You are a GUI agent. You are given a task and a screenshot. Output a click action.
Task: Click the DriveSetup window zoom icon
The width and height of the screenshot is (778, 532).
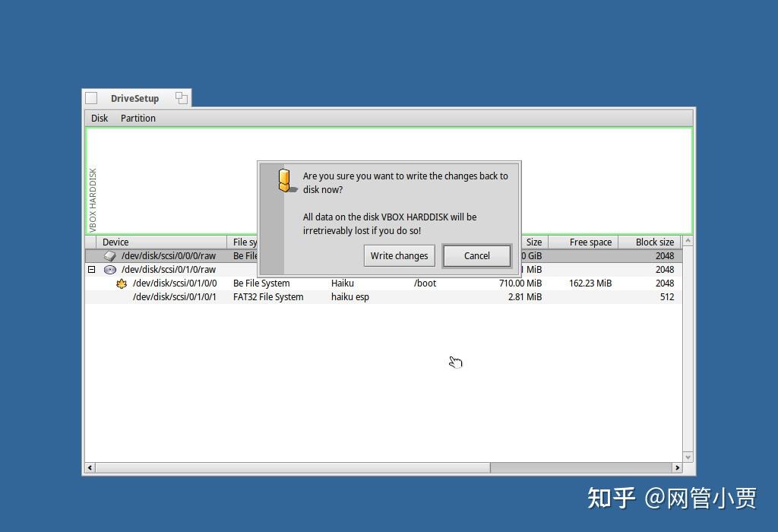tap(182, 98)
